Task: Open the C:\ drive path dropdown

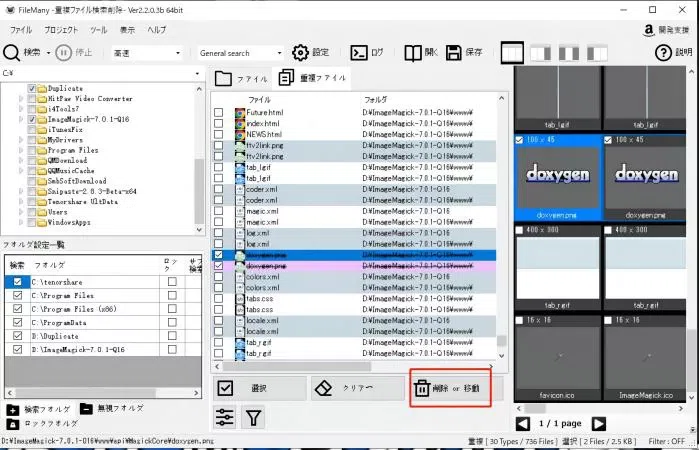Action: click(x=197, y=74)
